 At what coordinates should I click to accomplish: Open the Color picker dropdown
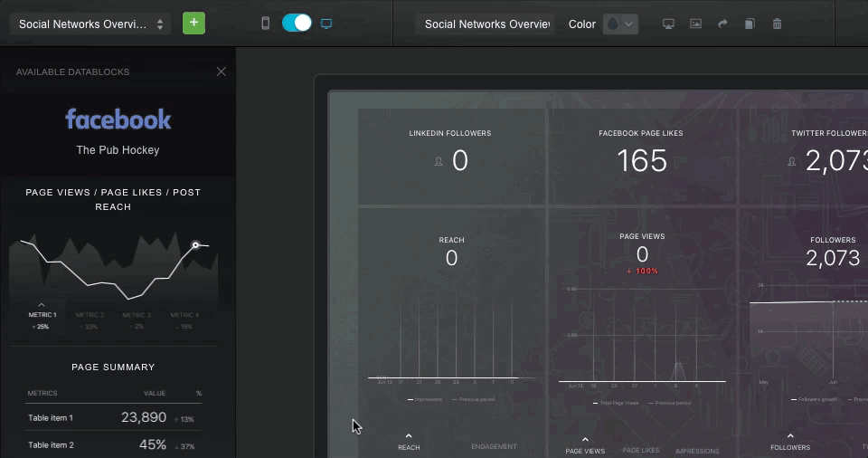620,24
